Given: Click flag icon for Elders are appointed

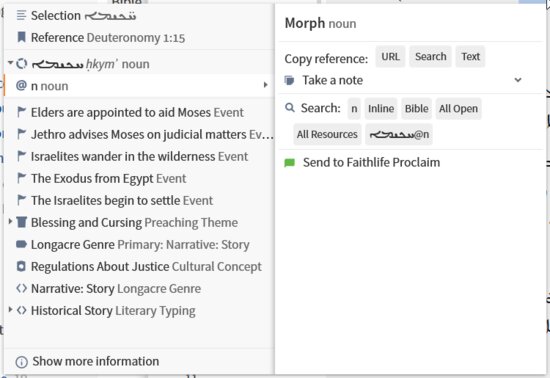Looking at the screenshot, I should [21, 112].
